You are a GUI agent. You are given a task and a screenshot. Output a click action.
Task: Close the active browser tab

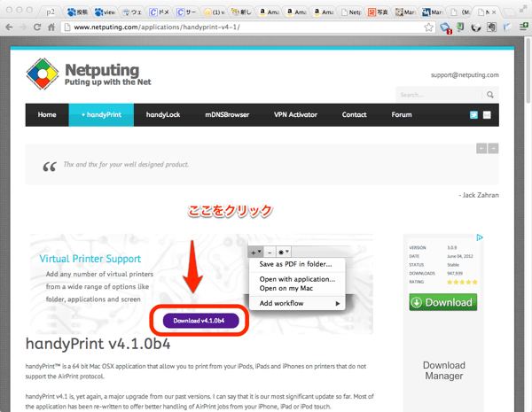tap(494, 12)
